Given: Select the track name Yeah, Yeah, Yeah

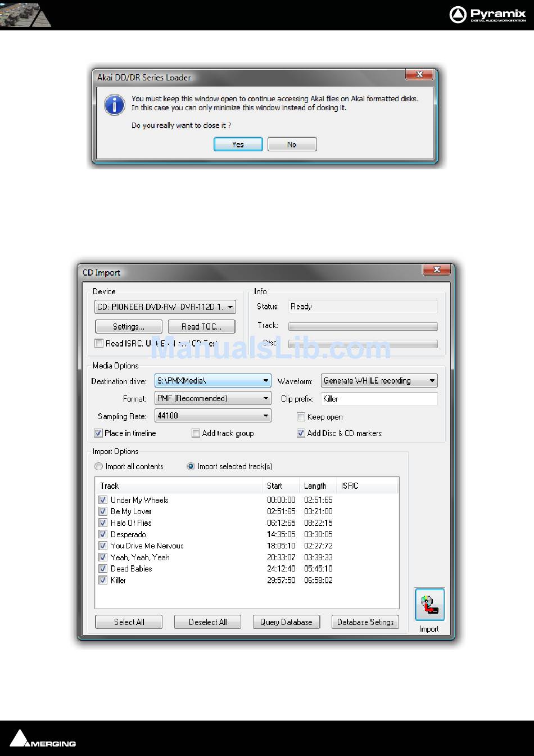Looking at the screenshot, I should pos(140,557).
